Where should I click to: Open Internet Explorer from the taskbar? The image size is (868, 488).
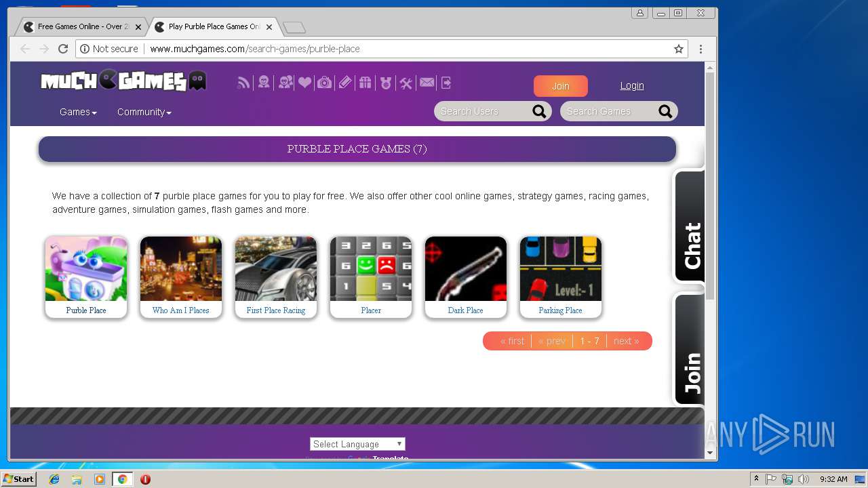54,479
